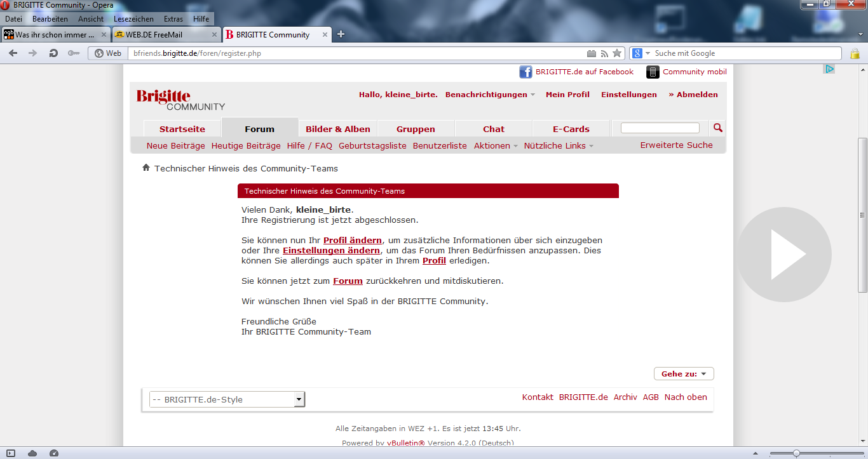
Task: Select the Gruppen navigation tab
Action: click(416, 129)
